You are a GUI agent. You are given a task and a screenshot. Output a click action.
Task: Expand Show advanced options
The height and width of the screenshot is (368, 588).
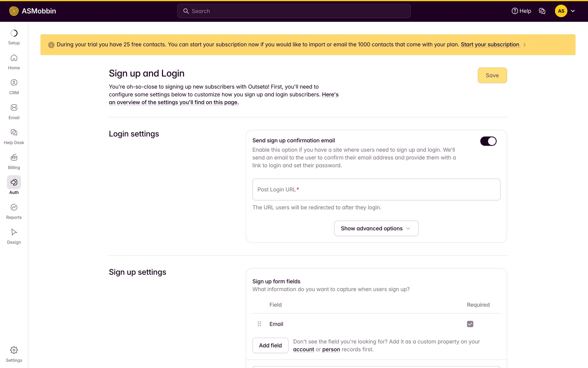tap(376, 228)
